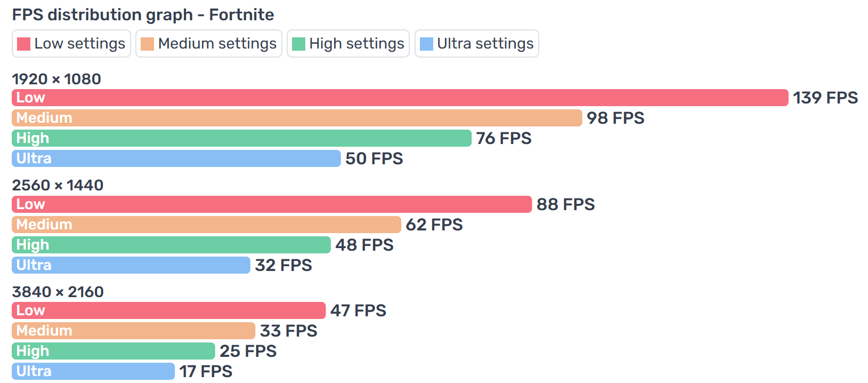Toggle the Medium settings legend item
Image resolution: width=868 pixels, height=383 pixels.
pyautogui.click(x=209, y=44)
